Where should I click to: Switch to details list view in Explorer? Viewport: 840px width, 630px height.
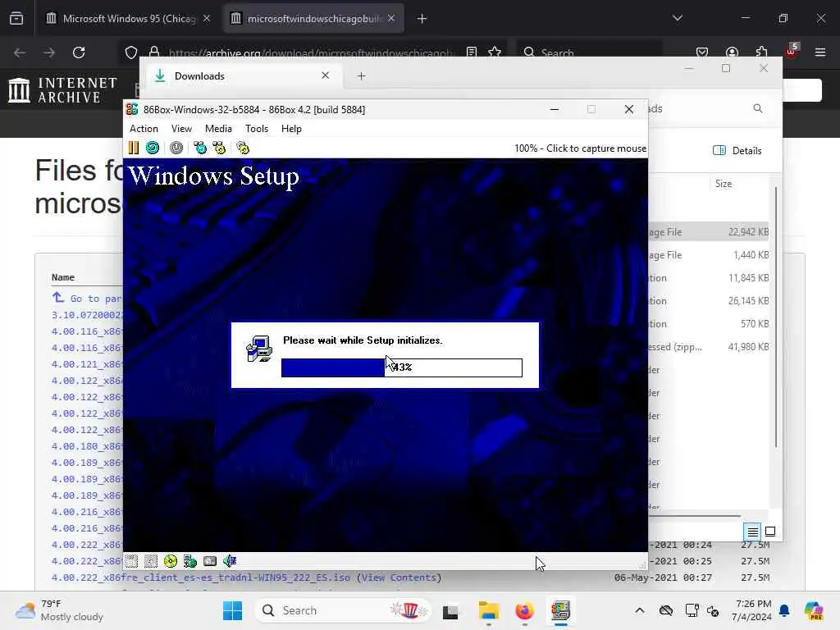point(752,532)
